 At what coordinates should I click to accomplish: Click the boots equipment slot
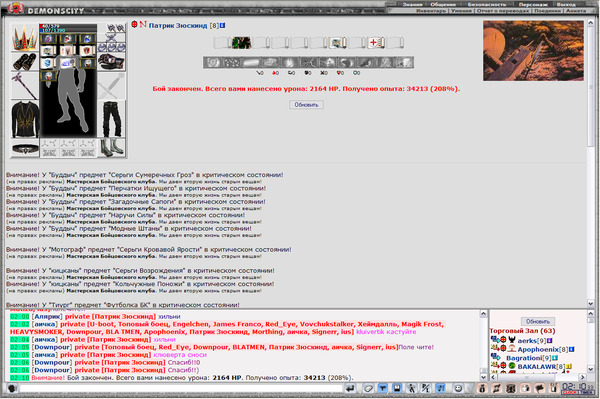tap(111, 148)
